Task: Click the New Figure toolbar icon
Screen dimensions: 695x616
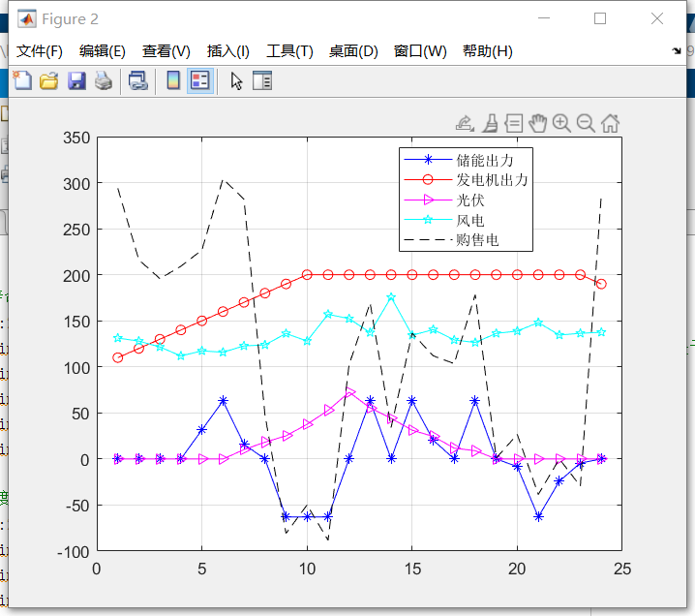Action: click(21, 80)
